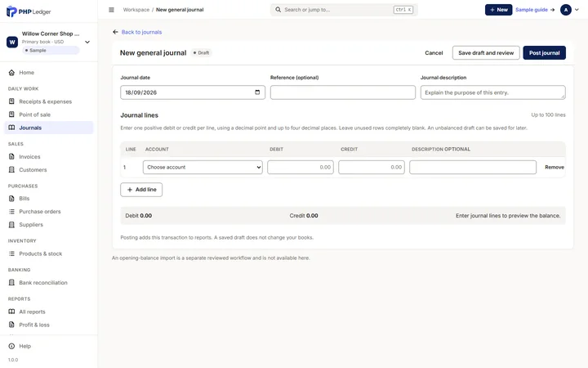
Task: Click the W workspace avatar
Action: point(12,42)
